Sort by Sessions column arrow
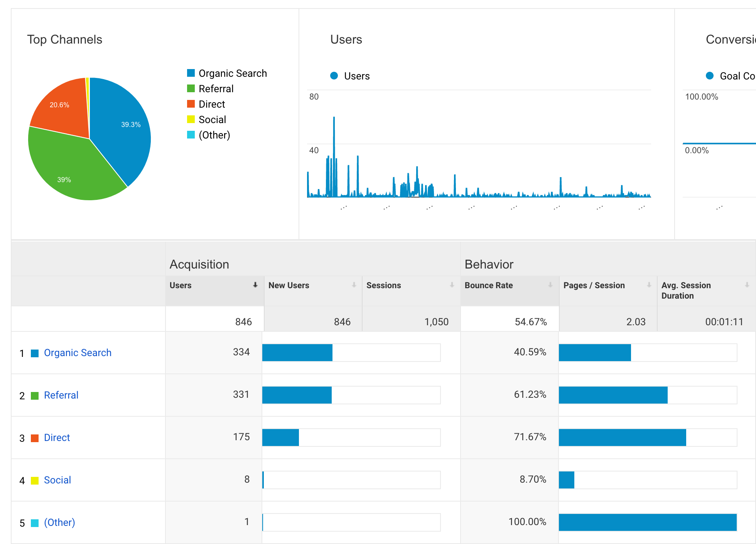Screen dimensions: 756x544 (x=452, y=285)
